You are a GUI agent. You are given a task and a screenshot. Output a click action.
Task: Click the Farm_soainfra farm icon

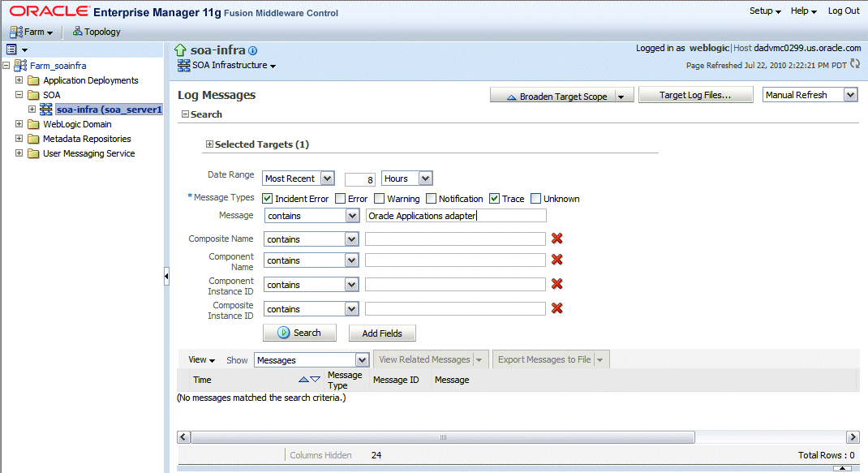(20, 66)
